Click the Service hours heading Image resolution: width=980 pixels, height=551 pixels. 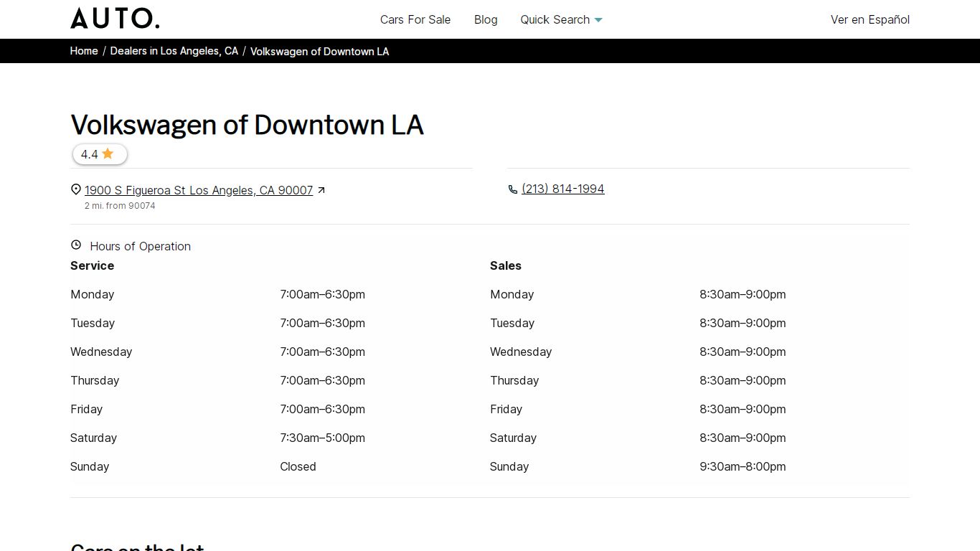tap(93, 265)
